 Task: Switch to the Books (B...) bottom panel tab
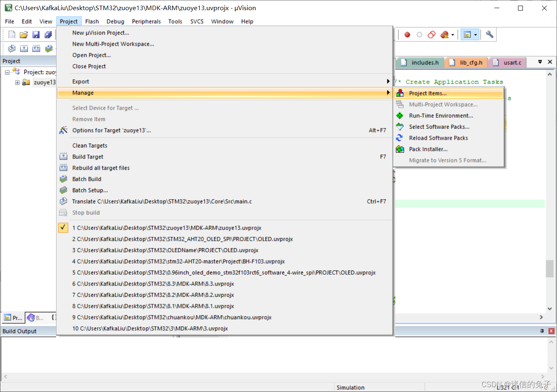click(x=36, y=318)
